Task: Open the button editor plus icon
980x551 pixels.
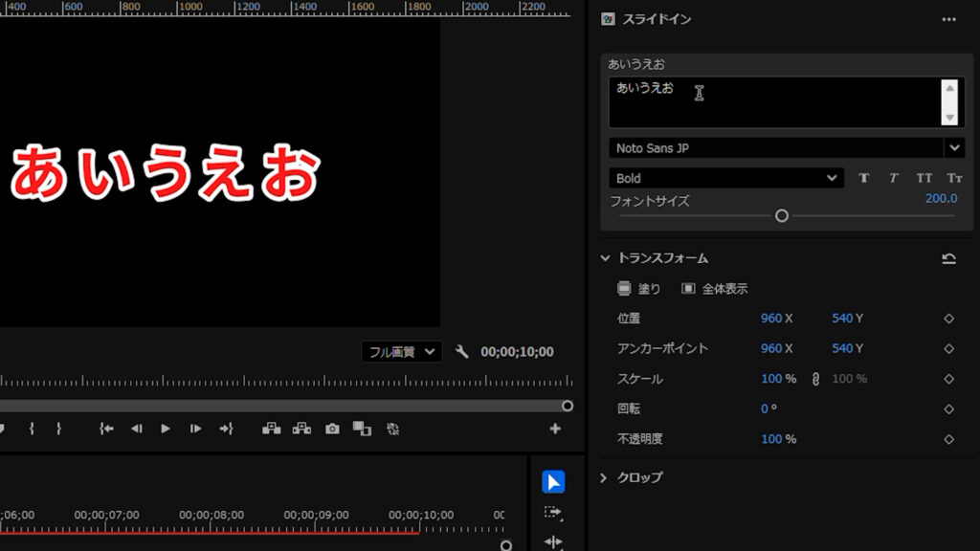Action: pos(554,429)
